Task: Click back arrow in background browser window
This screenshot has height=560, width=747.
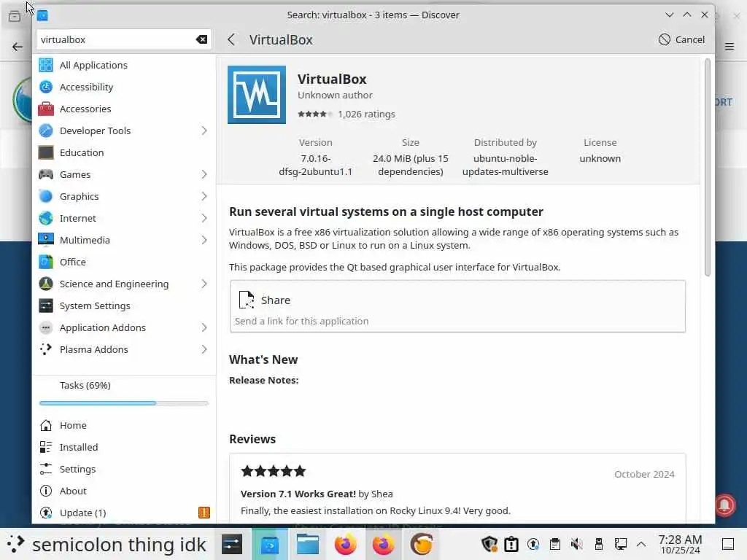Action: 18,47
